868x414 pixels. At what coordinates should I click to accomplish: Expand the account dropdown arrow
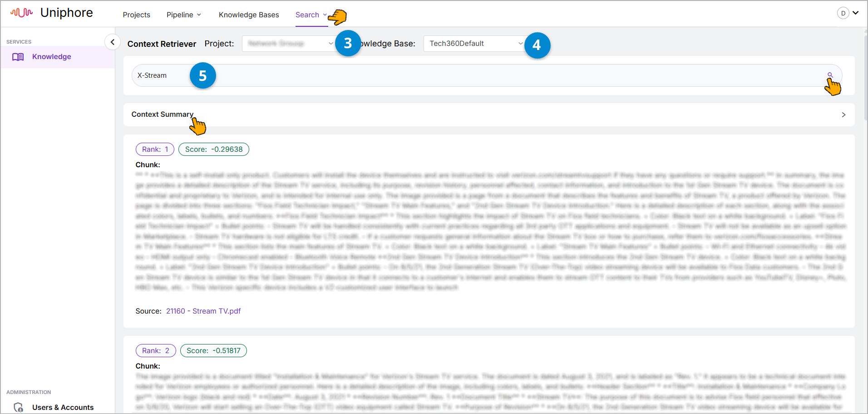pos(856,13)
